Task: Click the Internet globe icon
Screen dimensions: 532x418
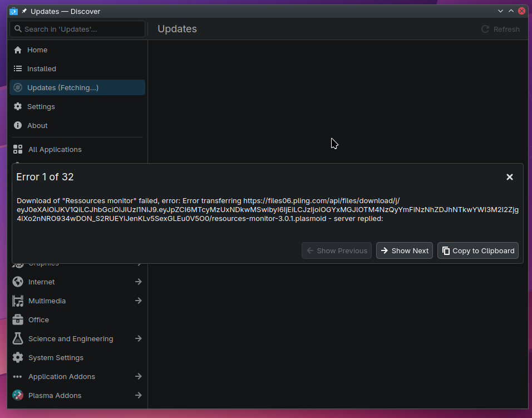Action: (x=18, y=282)
